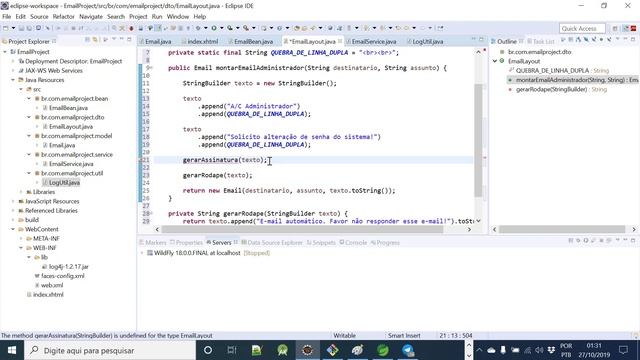Toggle code folding at line 9

151,68
